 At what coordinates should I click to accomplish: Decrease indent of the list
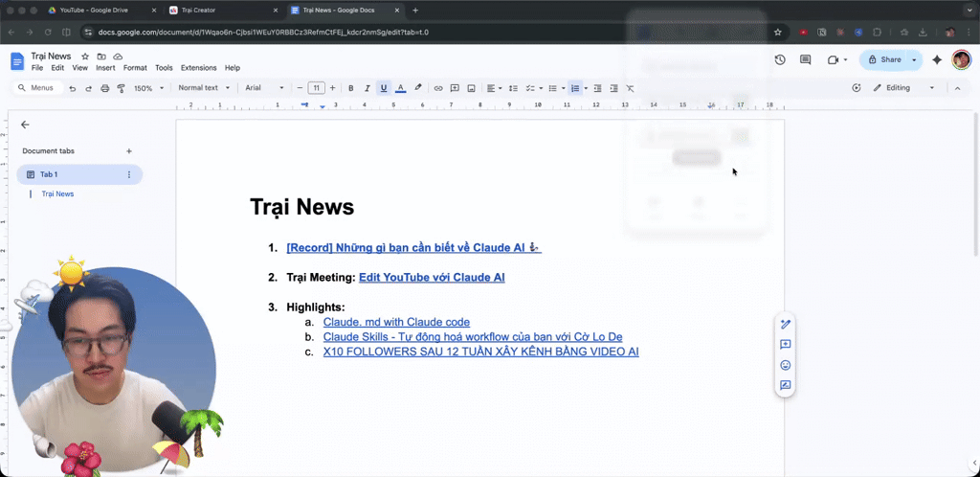pos(597,88)
